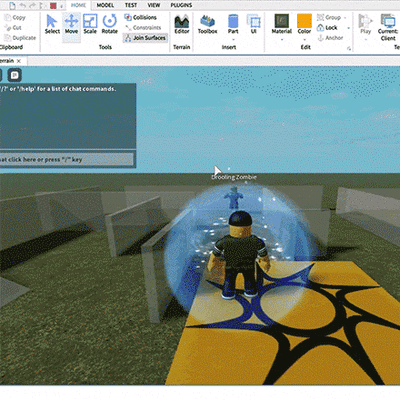
Task: Toggle Anchor on selection
Action: click(330, 38)
